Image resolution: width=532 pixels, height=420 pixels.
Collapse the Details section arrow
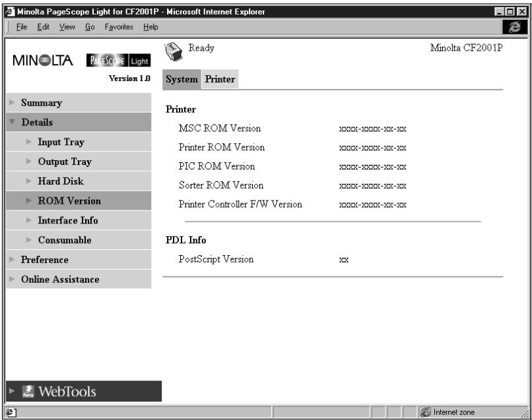point(13,121)
